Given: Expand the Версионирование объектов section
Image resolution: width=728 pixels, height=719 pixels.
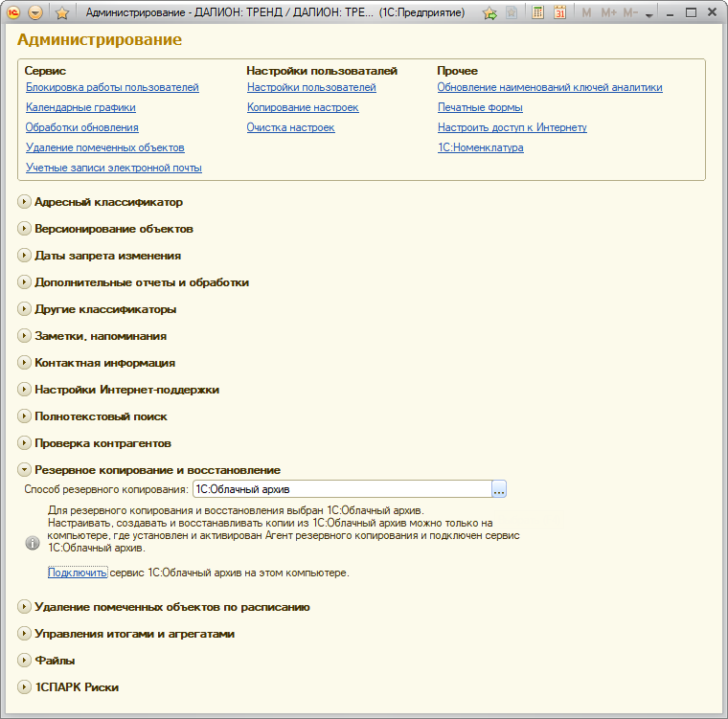Looking at the screenshot, I should [x=24, y=229].
